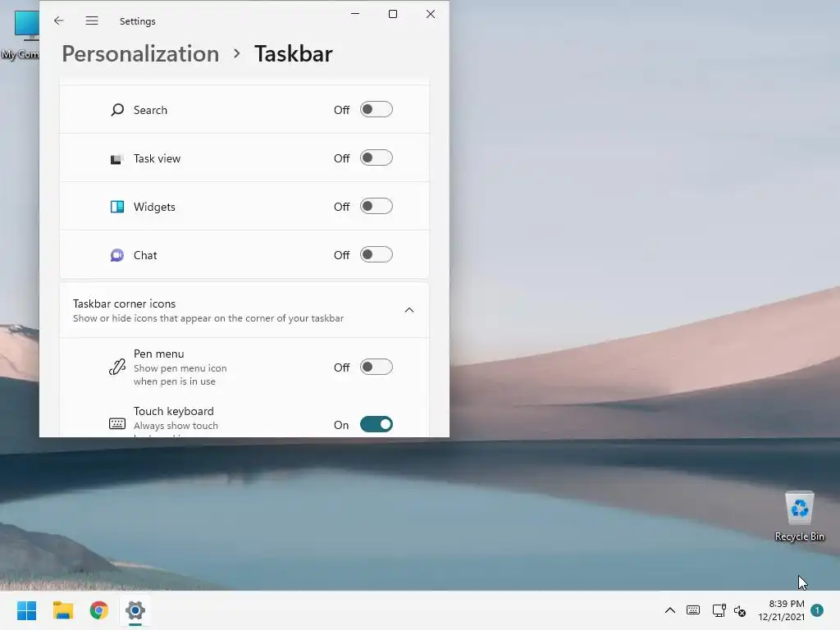This screenshot has height=630, width=840.
Task: Click the network icon in system tray
Action: (719, 610)
